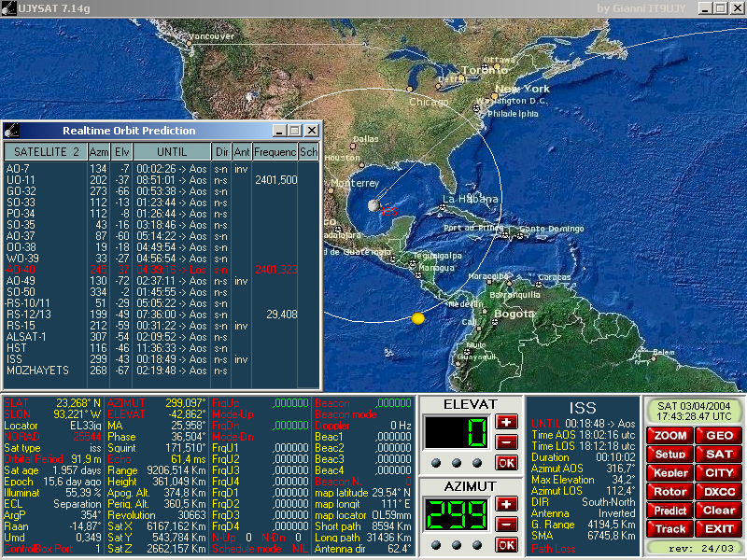Click the UNTIL column header
The width and height of the screenshot is (747, 560).
point(172,152)
